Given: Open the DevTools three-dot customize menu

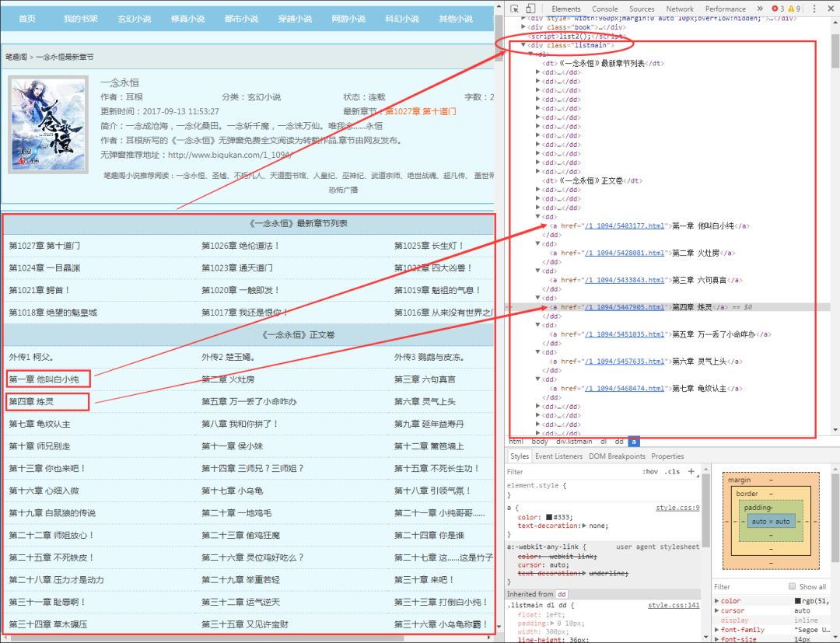Looking at the screenshot, I should 814,9.
